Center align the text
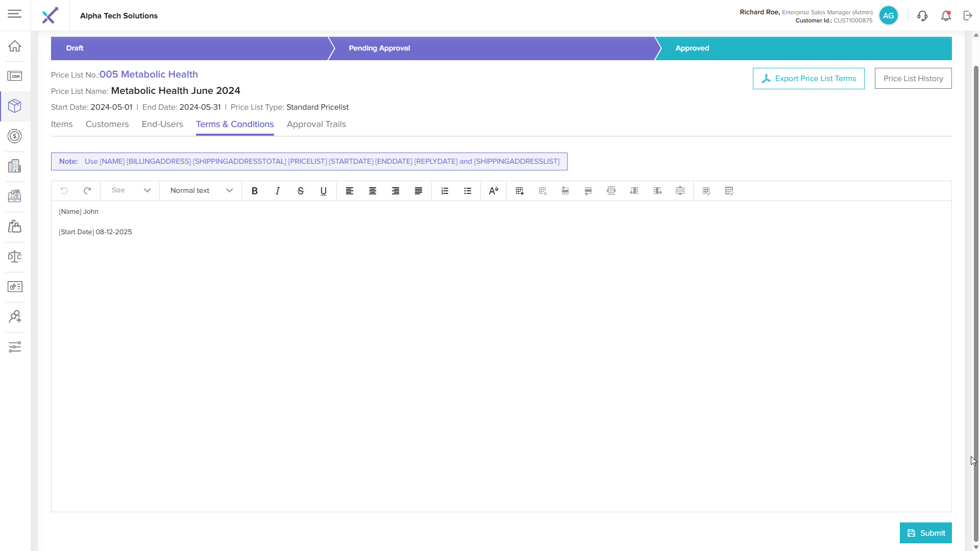Screen dimensions: 980x551 coord(373,191)
